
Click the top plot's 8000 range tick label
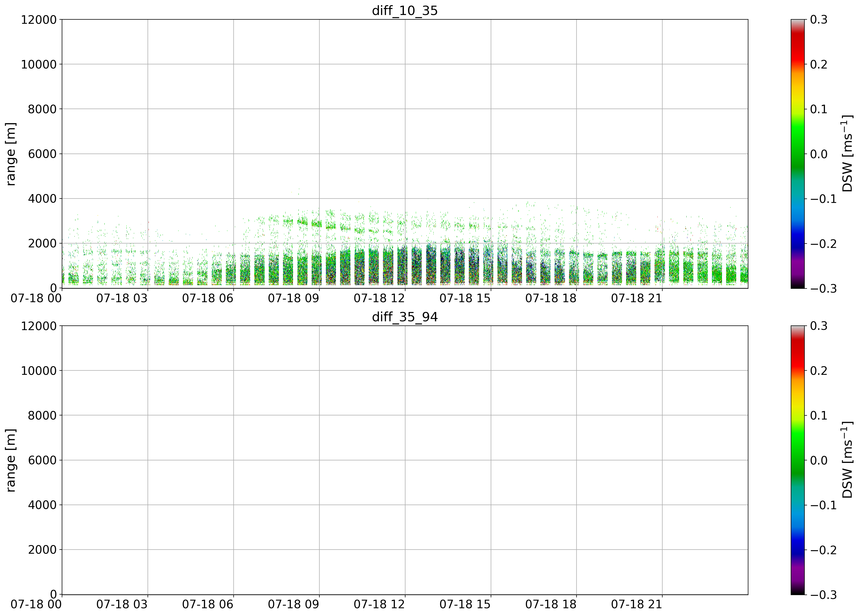[x=42, y=109]
